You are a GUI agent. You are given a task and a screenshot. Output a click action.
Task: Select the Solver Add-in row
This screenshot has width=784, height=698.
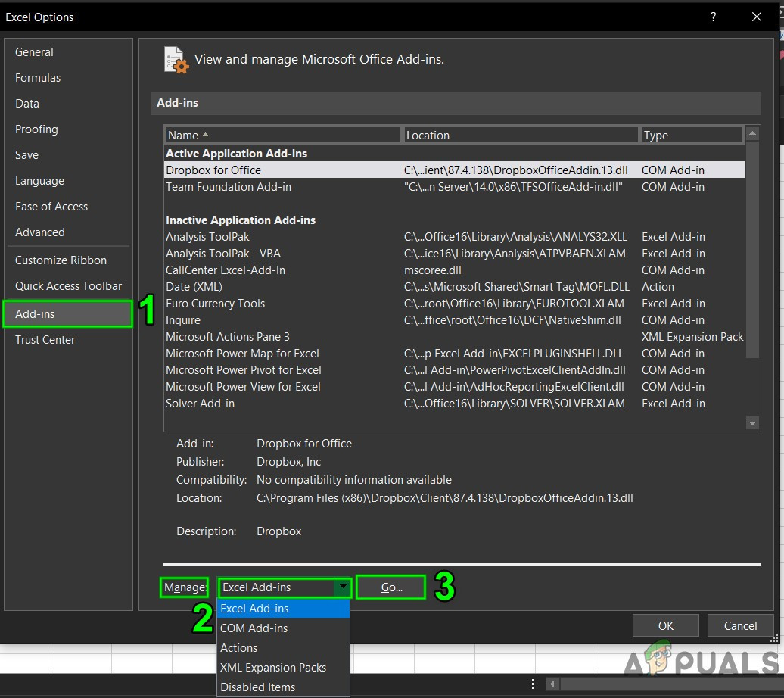201,404
